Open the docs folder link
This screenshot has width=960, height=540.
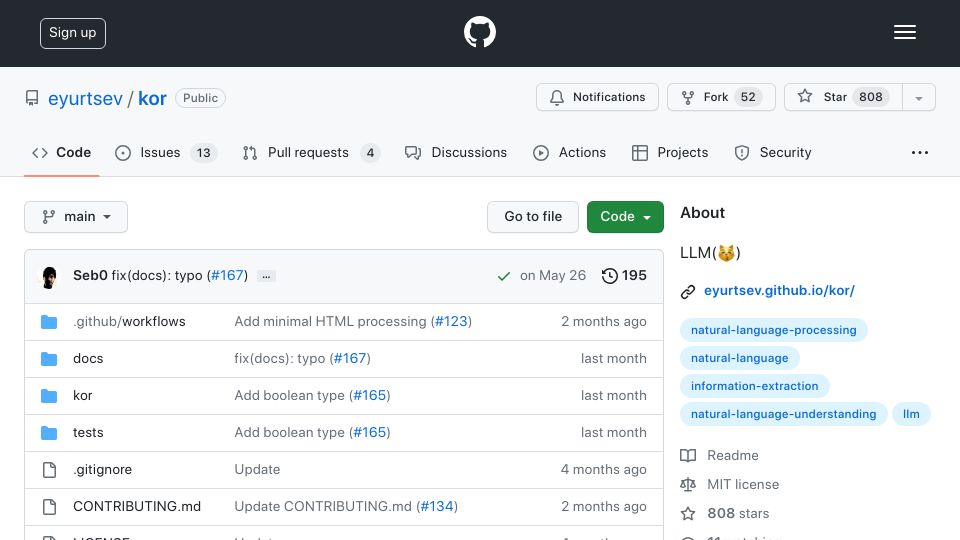88,358
